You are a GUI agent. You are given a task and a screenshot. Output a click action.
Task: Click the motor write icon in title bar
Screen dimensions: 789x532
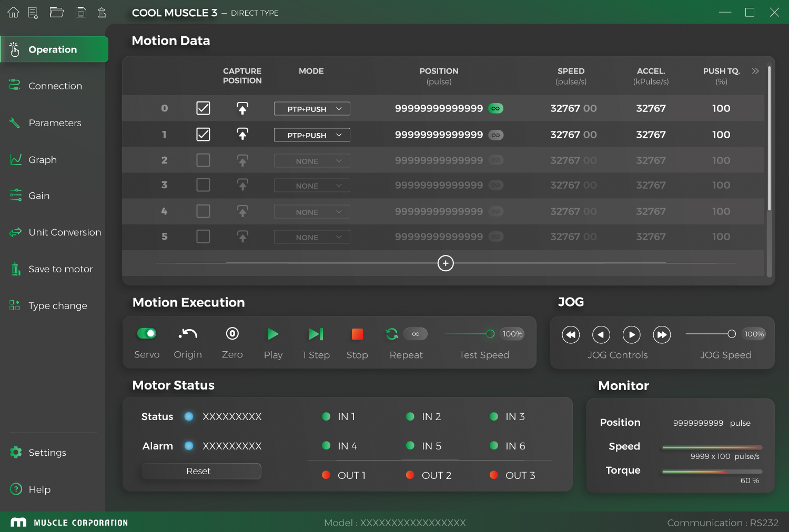102,12
